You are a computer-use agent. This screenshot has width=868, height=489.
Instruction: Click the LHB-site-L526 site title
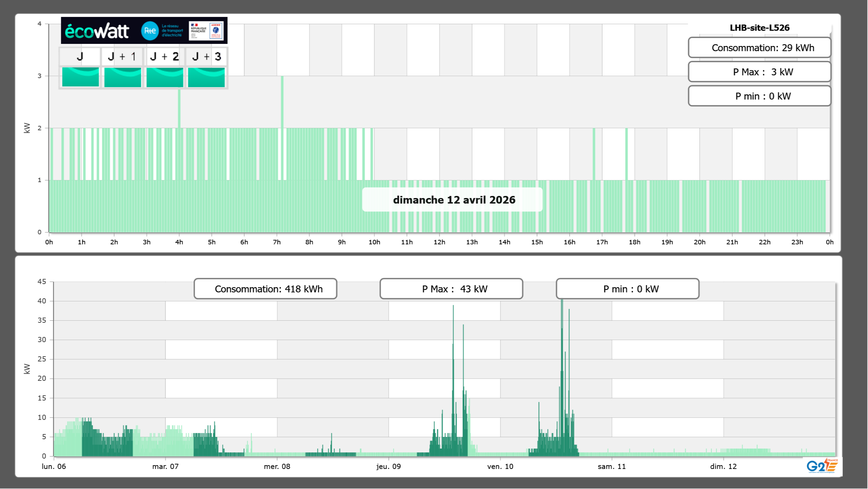click(759, 28)
